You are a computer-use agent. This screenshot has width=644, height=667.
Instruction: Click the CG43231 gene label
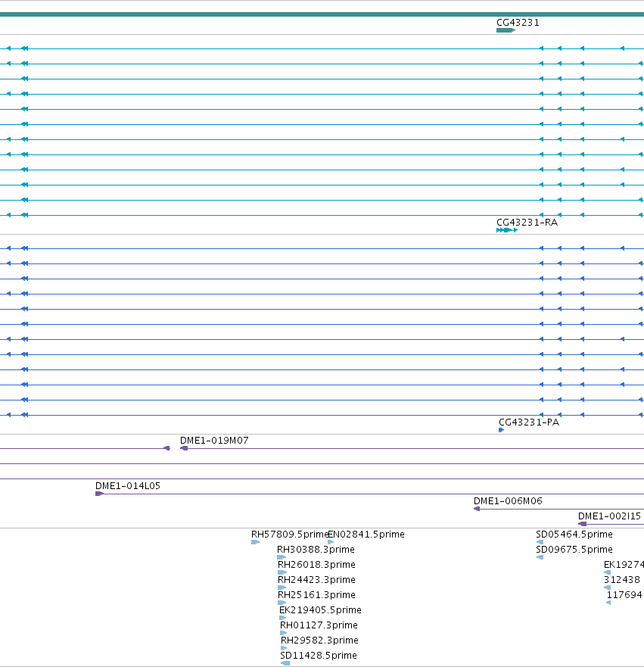coord(518,23)
